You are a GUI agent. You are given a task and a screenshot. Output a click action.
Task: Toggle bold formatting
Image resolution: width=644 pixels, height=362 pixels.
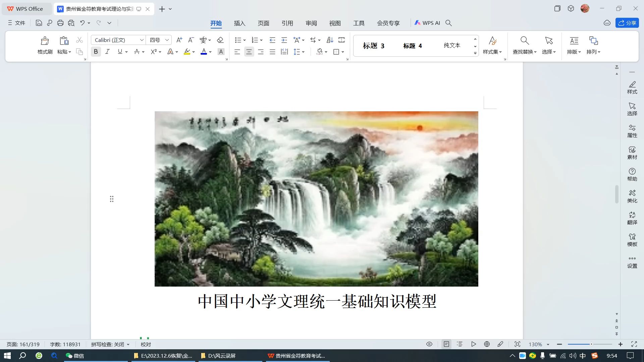point(96,52)
